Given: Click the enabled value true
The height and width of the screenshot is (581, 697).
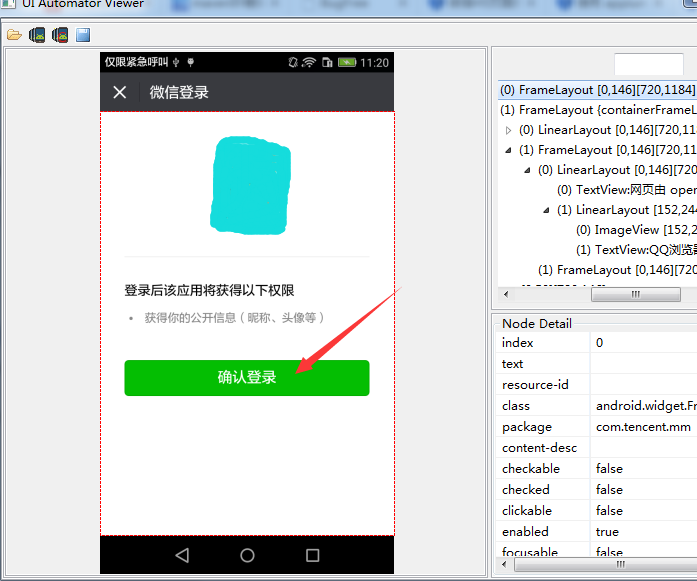Looking at the screenshot, I should point(607,532).
